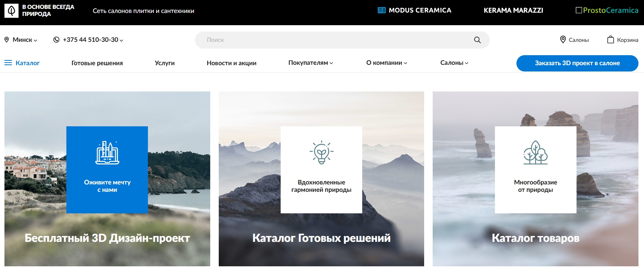Open the shopping bag Корзина icon
The image size is (644, 270).
610,40
